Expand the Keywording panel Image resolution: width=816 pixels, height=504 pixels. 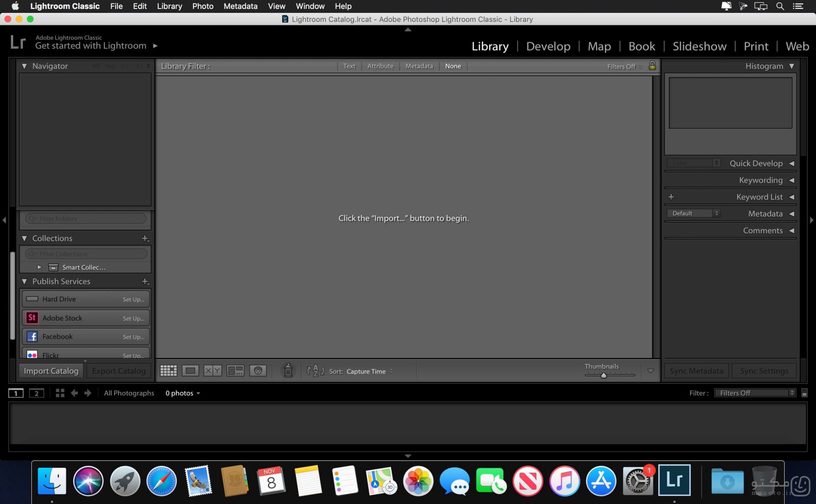coord(791,180)
